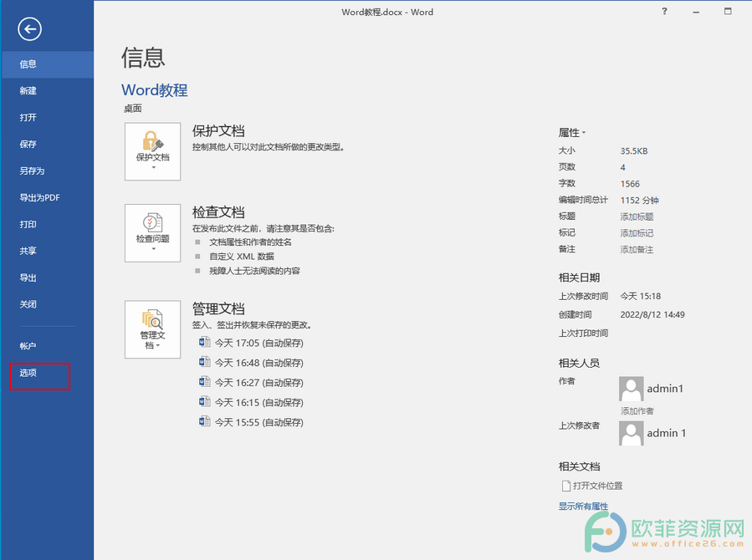This screenshot has height=560, width=752.
Task: Click the 添加标记 add tag field
Action: point(637,233)
